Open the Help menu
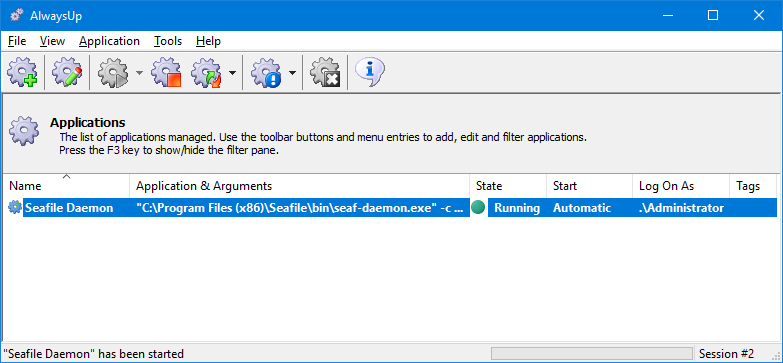The width and height of the screenshot is (783, 363). coord(208,41)
